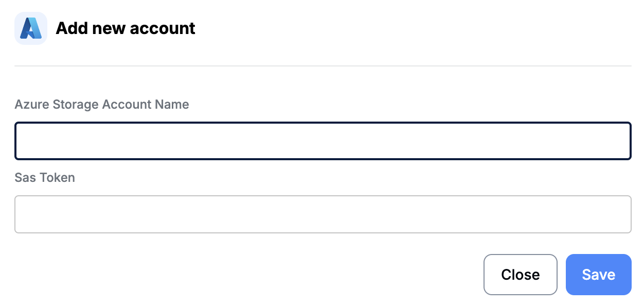The width and height of the screenshot is (644, 305).
Task: Click the "Add new account" heading
Action: [x=125, y=28]
